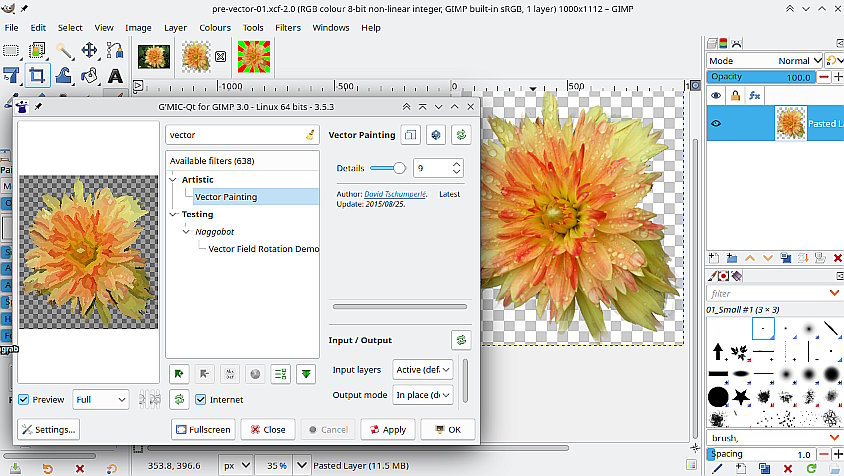This screenshot has height=476, width=844.
Task: Select Vector Field Rotation Demo filter
Action: (264, 249)
